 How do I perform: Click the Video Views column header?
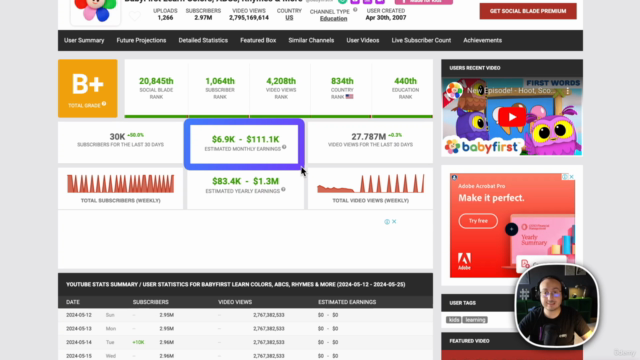(235, 302)
